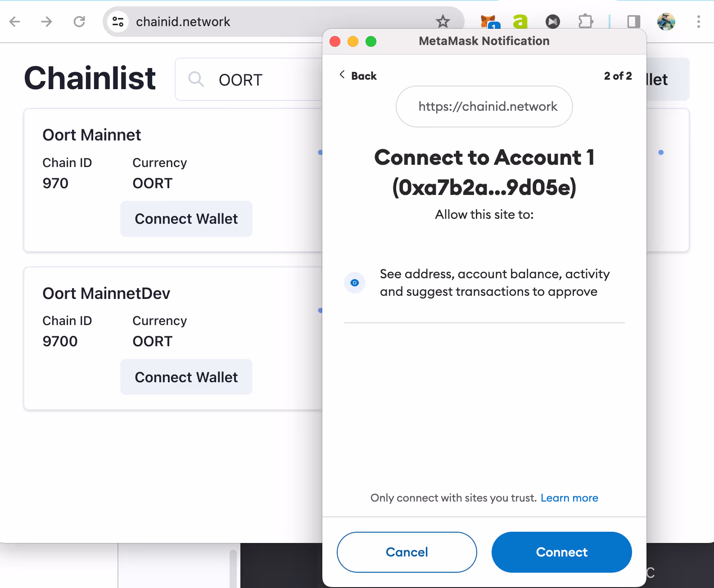Viewport: 714px width, 588px height.
Task: Confirm with the blue Connect button
Action: point(562,552)
